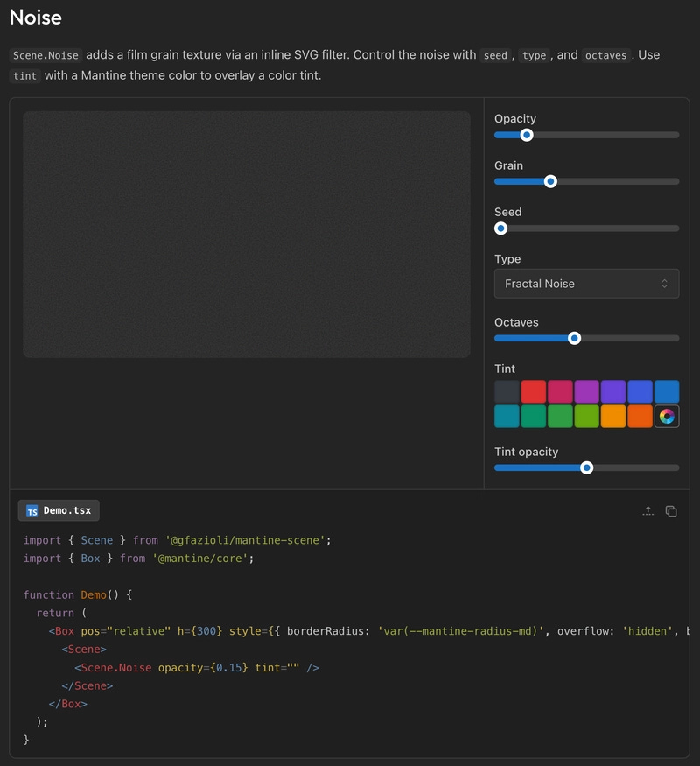700x766 pixels.
Task: Click the 'return (' code line
Action: [x=61, y=613]
